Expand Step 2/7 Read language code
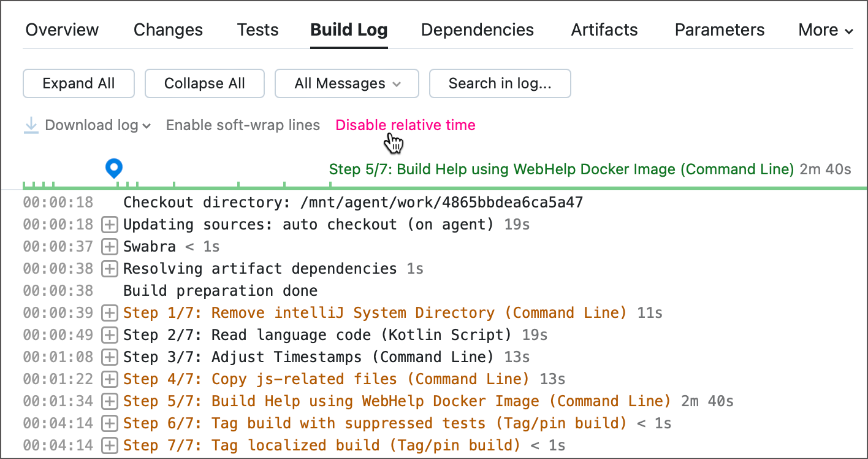This screenshot has width=868, height=459. (109, 335)
